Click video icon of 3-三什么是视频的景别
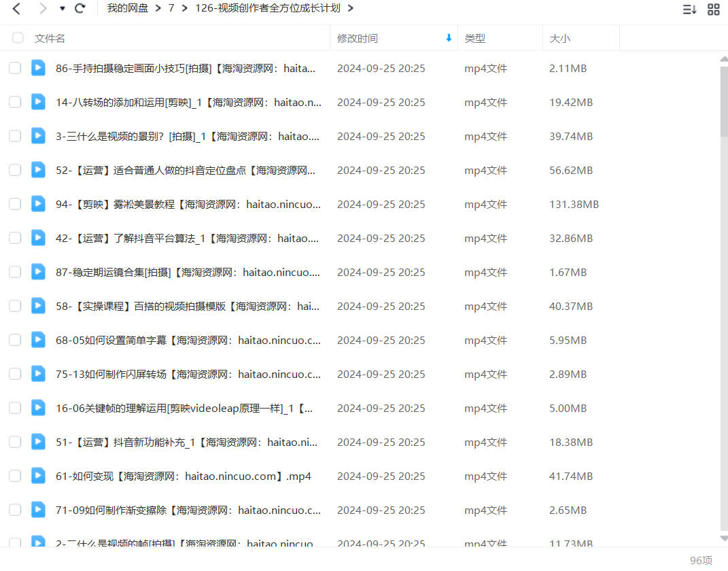Image resolution: width=728 pixels, height=571 pixels. (38, 135)
